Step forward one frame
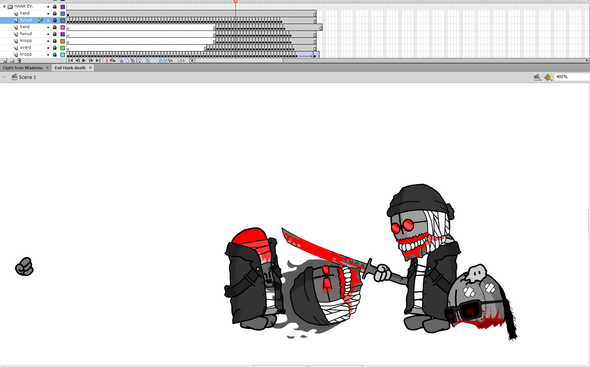The height and width of the screenshot is (367, 590). point(91,60)
